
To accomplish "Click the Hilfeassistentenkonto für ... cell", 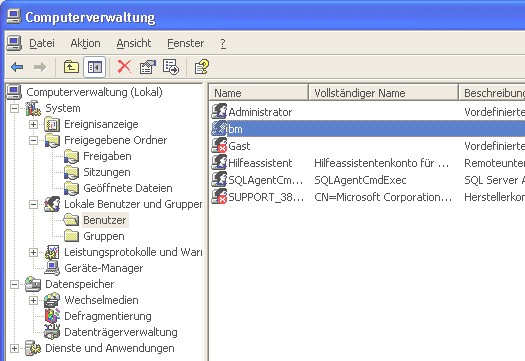I will tap(382, 163).
